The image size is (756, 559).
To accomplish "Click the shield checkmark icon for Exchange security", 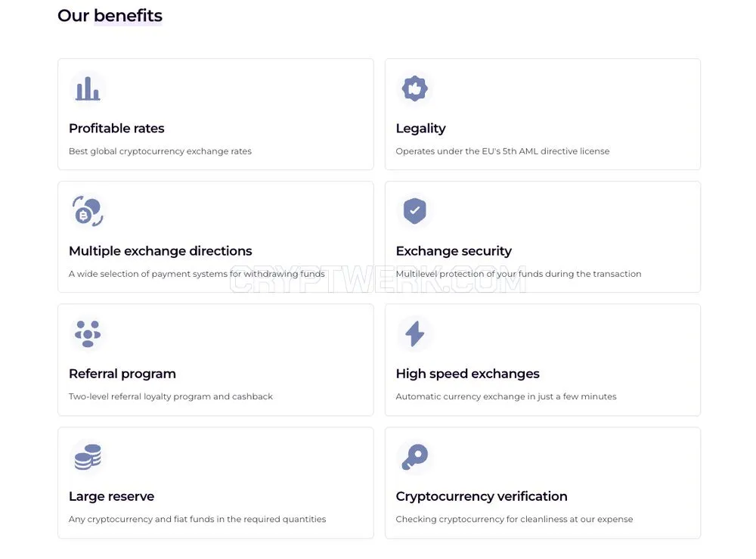I will coord(414,211).
